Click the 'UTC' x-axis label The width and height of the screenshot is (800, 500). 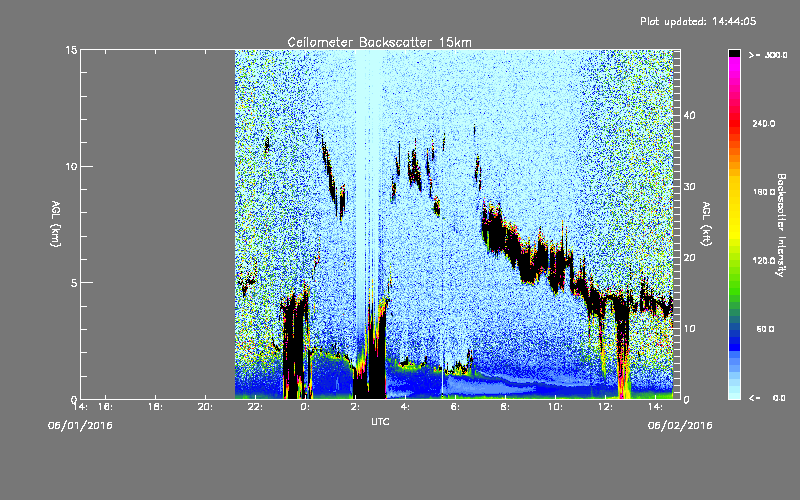point(380,421)
